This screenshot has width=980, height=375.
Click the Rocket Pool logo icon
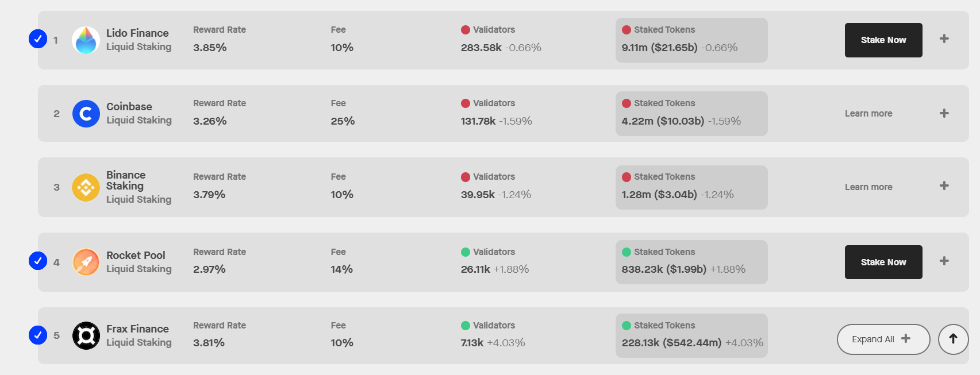tap(86, 262)
